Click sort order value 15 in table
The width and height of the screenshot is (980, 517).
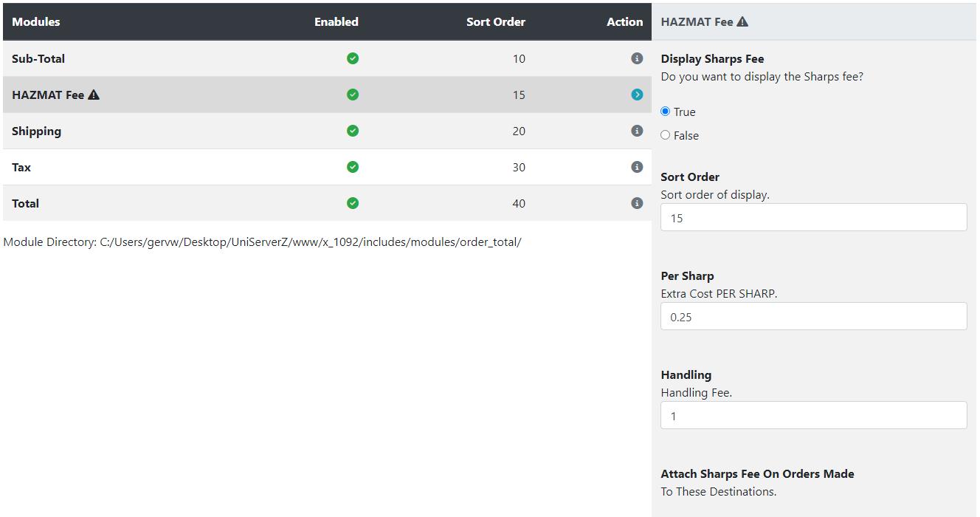(x=519, y=95)
